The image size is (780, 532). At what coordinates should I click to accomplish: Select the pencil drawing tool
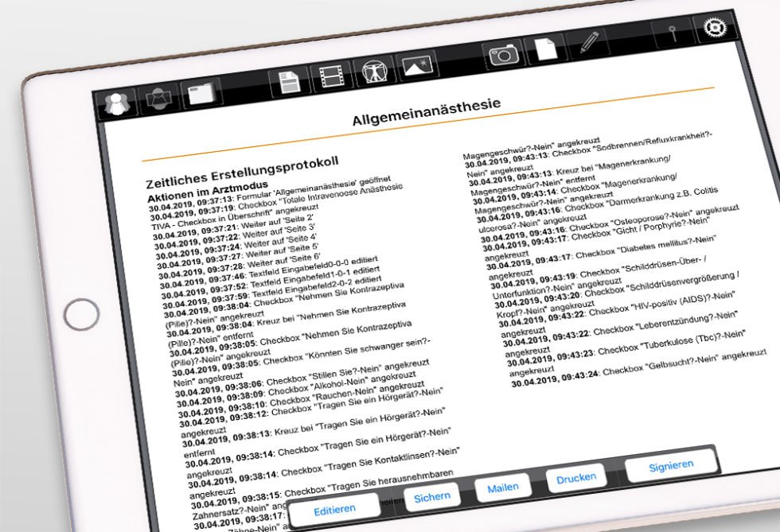click(x=590, y=43)
